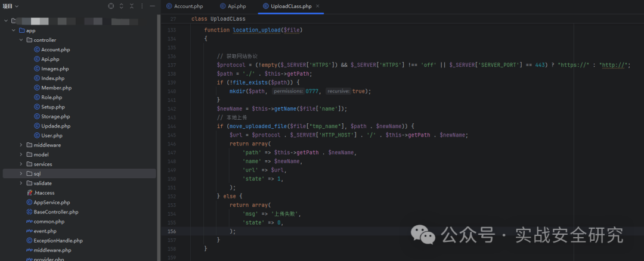Open Updade.php in the project tree
Image resolution: width=644 pixels, height=261 pixels.
56,126
